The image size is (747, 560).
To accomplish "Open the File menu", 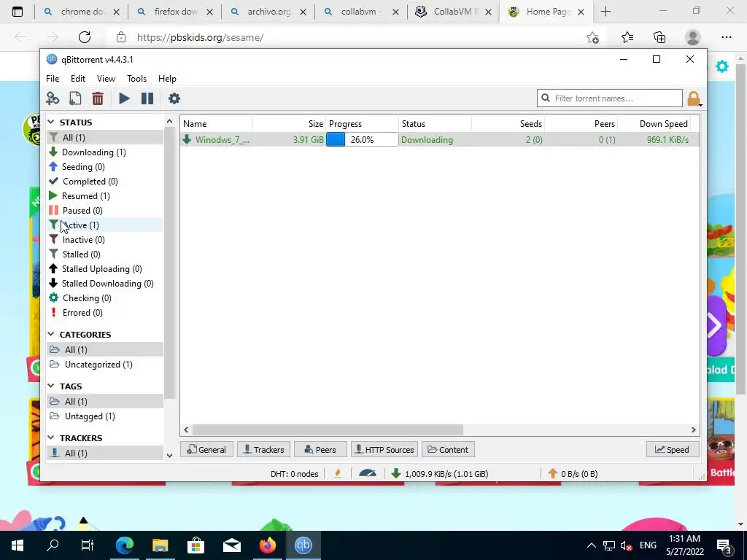I will (x=53, y=79).
